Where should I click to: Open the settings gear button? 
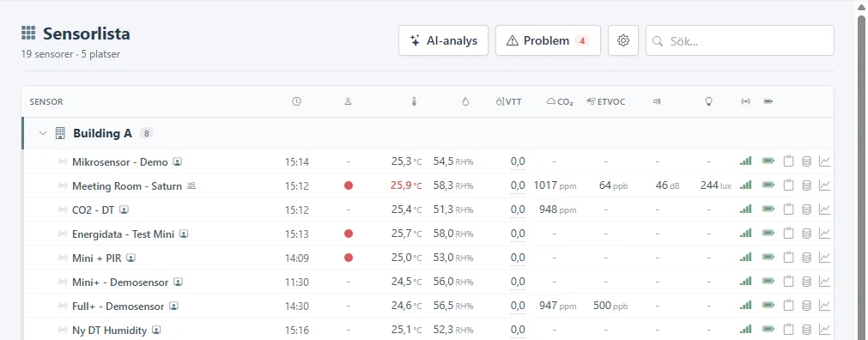point(623,40)
